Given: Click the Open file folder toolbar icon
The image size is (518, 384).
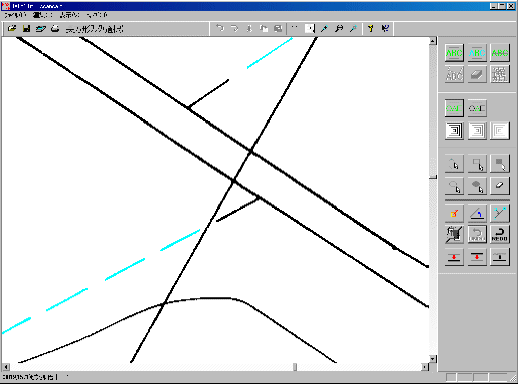Looking at the screenshot, I should [x=12, y=29].
